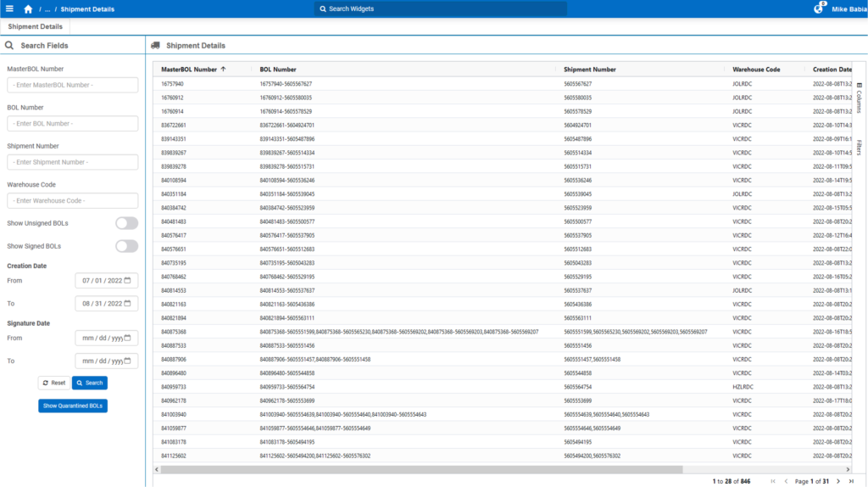Select shipment number 5605514334
The height and width of the screenshot is (487, 868).
577,153
